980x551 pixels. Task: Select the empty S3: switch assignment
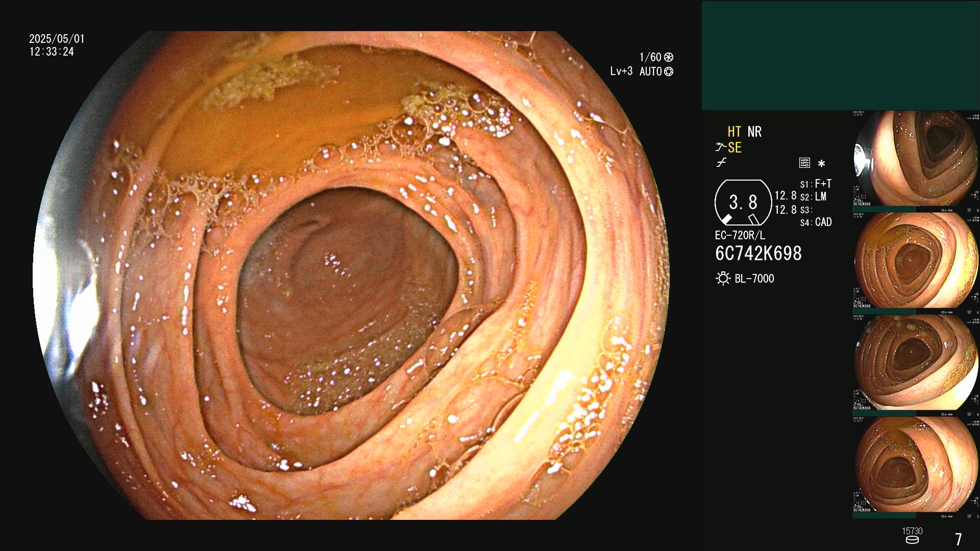pyautogui.click(x=806, y=210)
